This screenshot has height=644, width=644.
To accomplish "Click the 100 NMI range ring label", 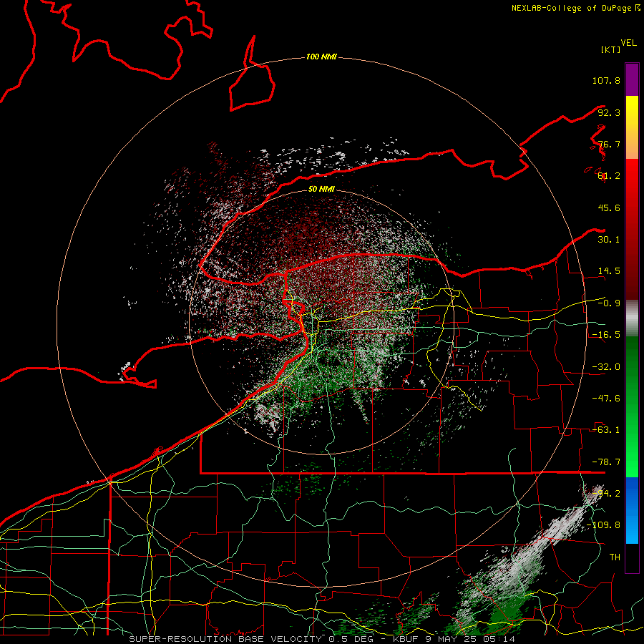I will [x=321, y=57].
